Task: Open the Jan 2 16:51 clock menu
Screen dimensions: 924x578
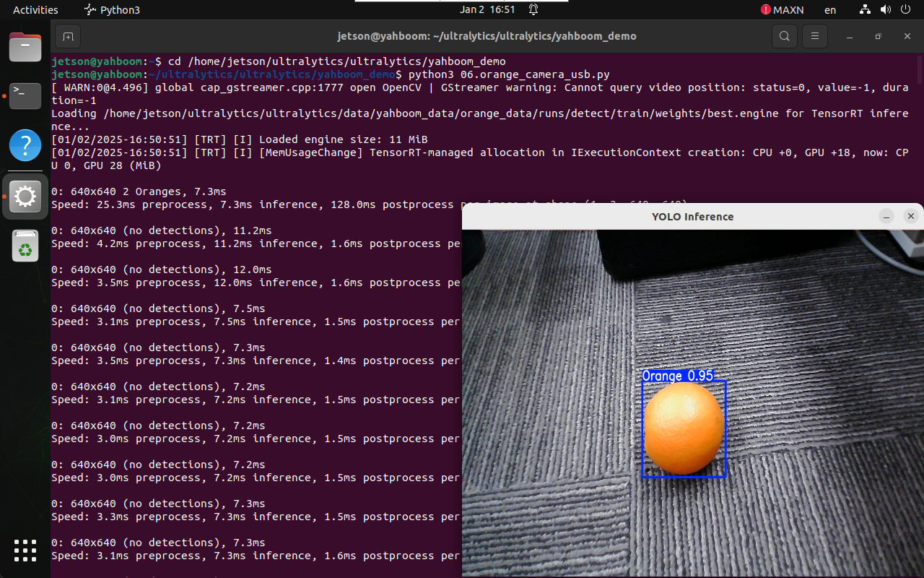Action: tap(487, 10)
